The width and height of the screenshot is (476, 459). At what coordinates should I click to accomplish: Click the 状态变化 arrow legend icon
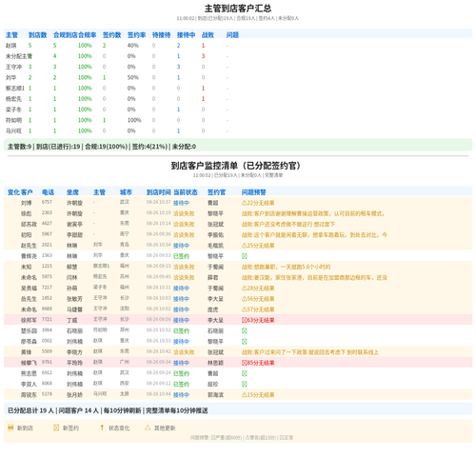pyautogui.click(x=102, y=428)
